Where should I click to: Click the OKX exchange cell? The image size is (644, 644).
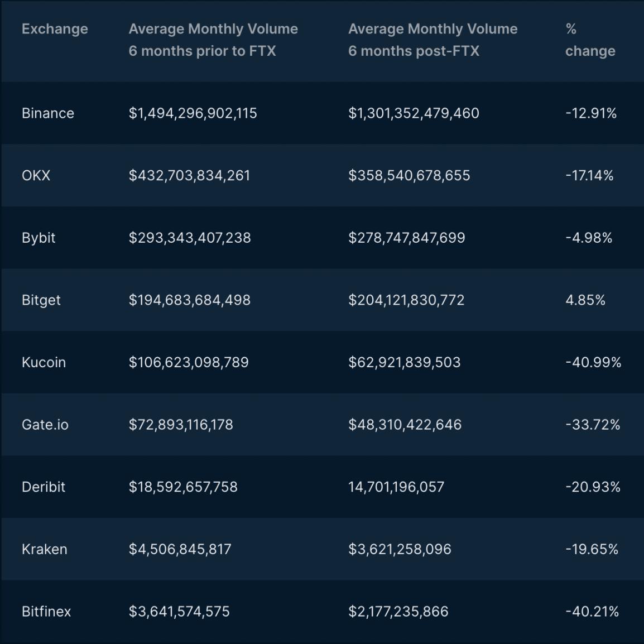(x=36, y=175)
